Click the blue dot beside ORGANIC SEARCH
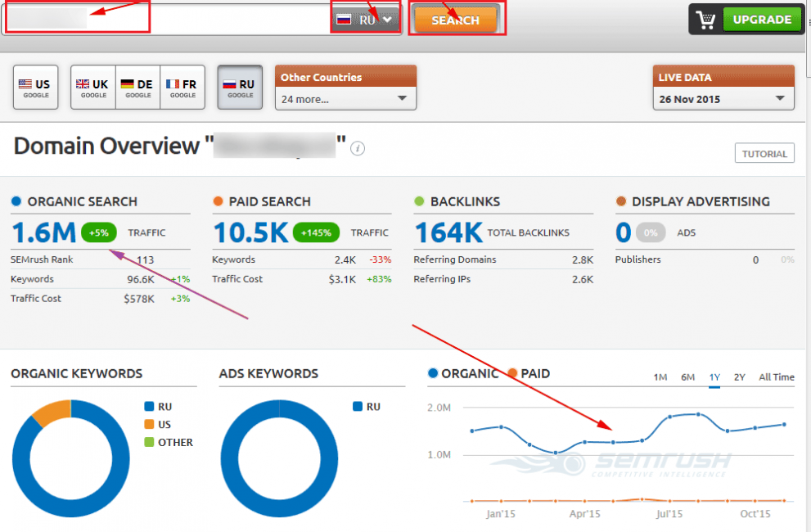The width and height of the screenshot is (811, 532). (x=16, y=201)
